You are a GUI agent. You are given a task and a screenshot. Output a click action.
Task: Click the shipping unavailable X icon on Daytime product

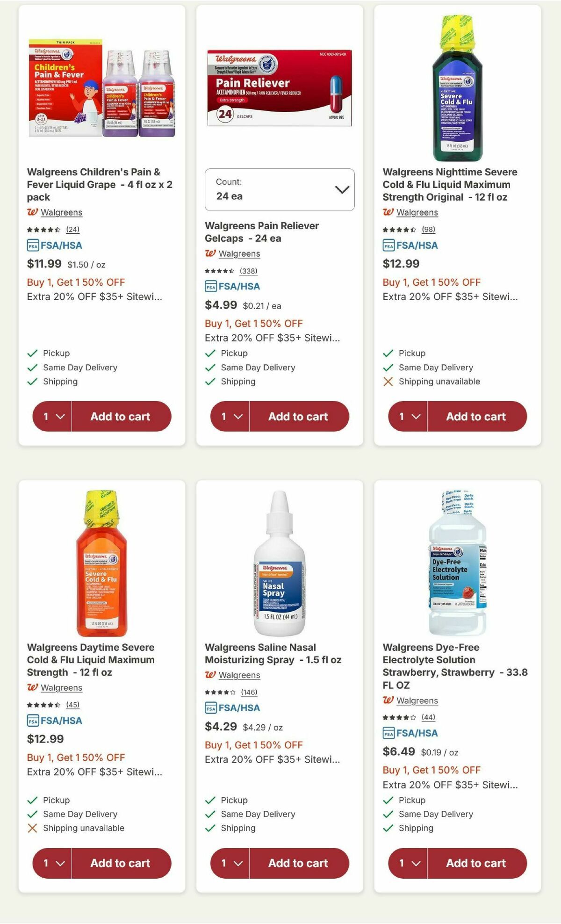pos(32,828)
